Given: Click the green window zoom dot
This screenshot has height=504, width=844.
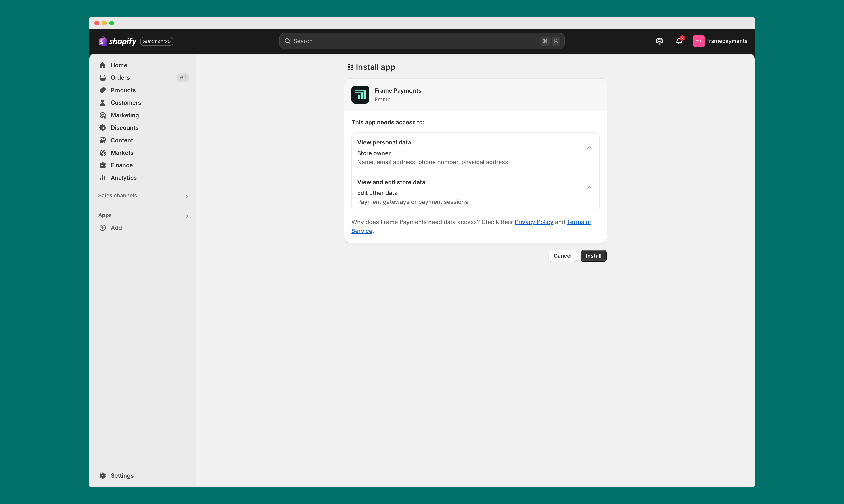Looking at the screenshot, I should point(112,23).
